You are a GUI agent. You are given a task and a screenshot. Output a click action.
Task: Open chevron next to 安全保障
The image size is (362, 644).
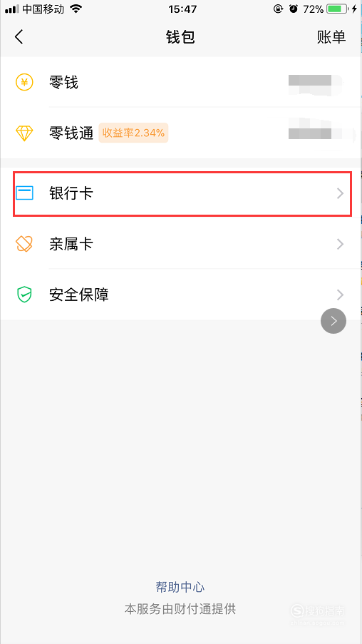(340, 295)
